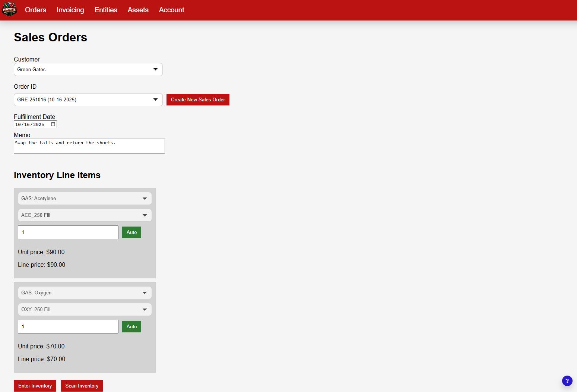Click the Nate's Welding Supply logo

9,10
